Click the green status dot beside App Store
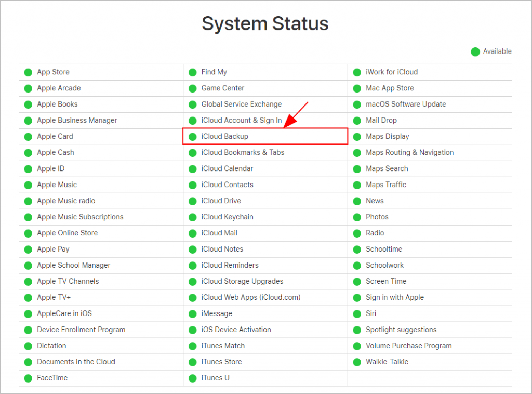532x394 pixels. pyautogui.click(x=28, y=72)
